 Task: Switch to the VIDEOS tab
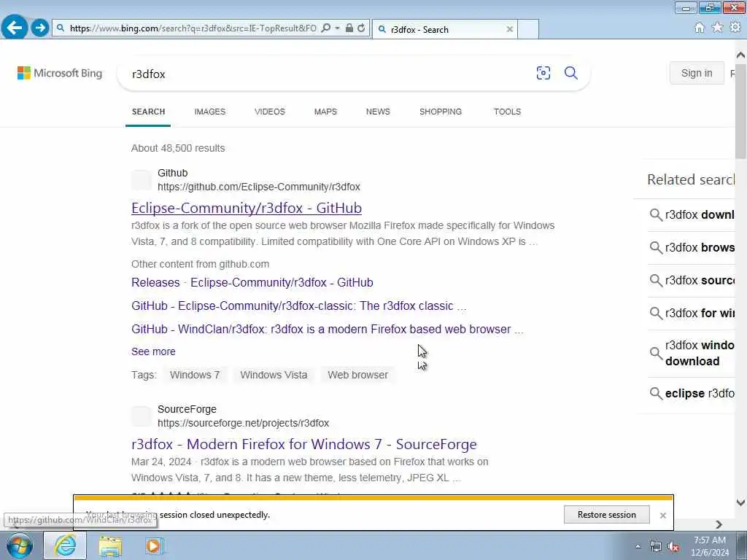coord(270,112)
